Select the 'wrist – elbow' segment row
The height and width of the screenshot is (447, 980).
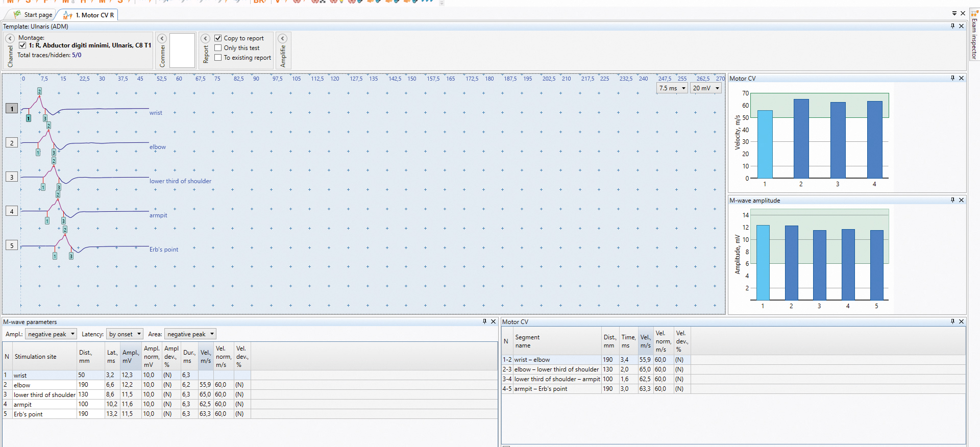(596, 360)
